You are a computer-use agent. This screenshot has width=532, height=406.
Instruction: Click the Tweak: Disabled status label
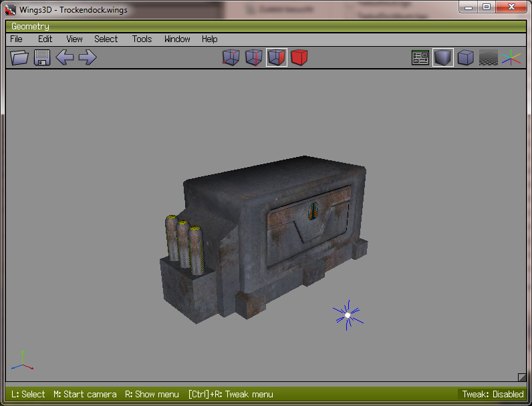[493, 394]
